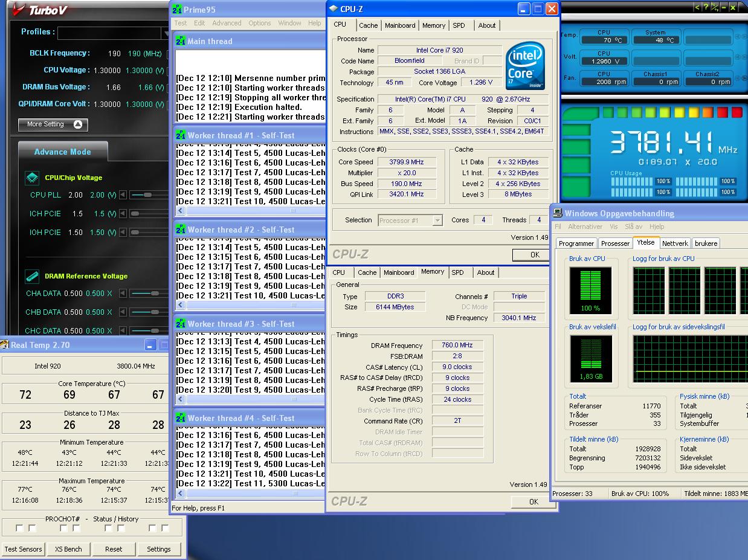Select the Advance Mode tab in TurboV
The height and width of the screenshot is (560, 748).
[63, 152]
